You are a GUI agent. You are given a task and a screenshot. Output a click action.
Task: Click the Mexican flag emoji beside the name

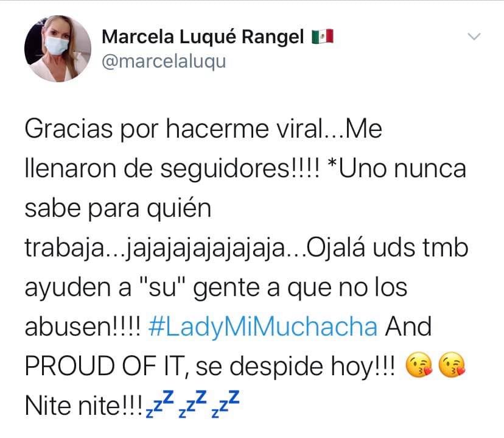pyautogui.click(x=323, y=37)
